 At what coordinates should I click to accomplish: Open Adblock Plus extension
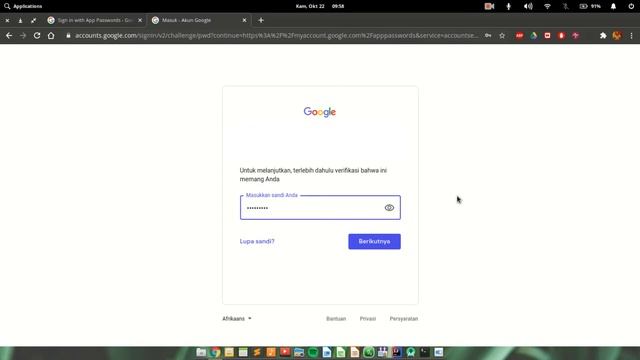[x=519, y=36]
